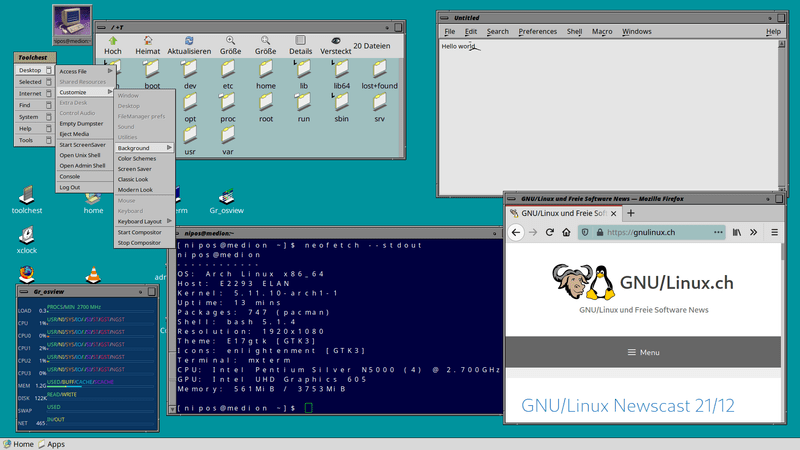Open Firefox home page icon
The width and height of the screenshot is (800, 450).
point(566,232)
